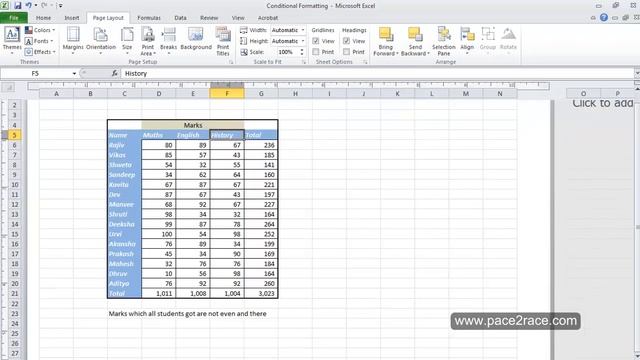Switch to the Acrobat tab
640x360 pixels.
268,18
